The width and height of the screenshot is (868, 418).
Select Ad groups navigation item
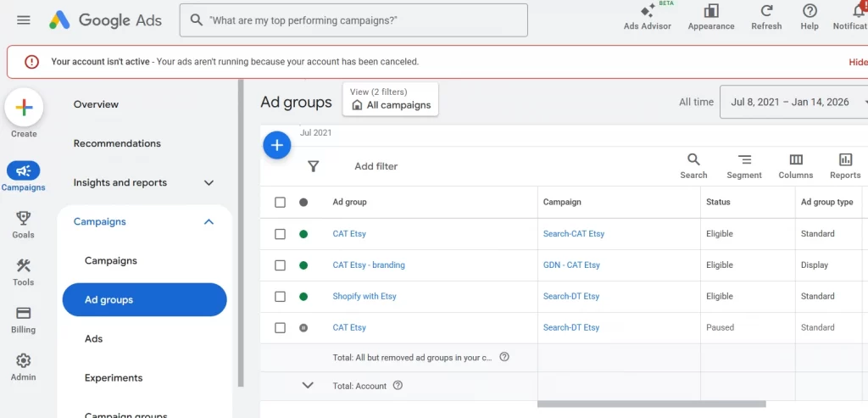[144, 299]
